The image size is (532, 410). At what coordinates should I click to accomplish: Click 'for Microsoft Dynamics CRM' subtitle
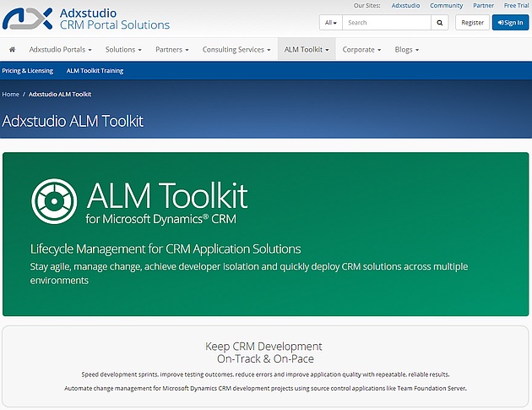[x=160, y=219]
